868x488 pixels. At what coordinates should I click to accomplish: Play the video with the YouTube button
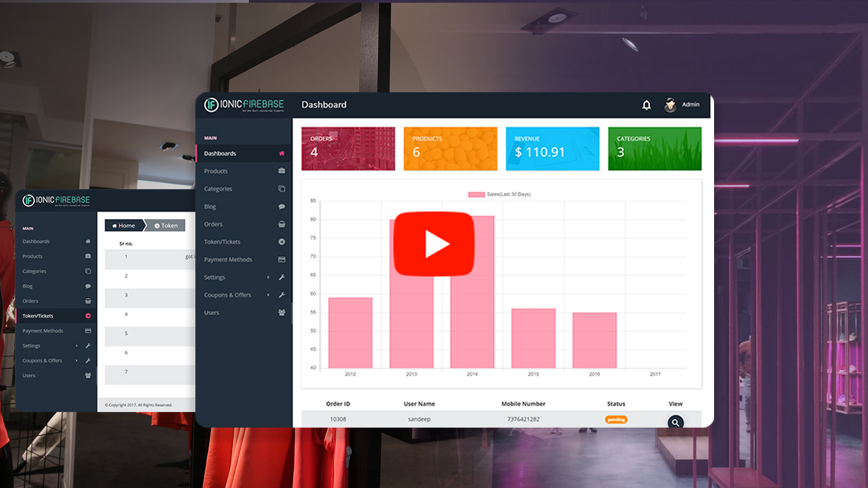click(433, 244)
